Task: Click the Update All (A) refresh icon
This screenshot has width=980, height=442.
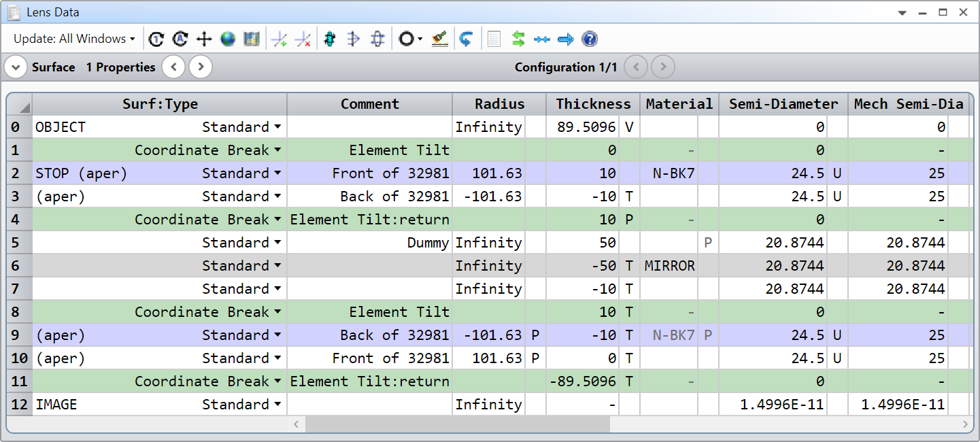Action: click(x=180, y=39)
